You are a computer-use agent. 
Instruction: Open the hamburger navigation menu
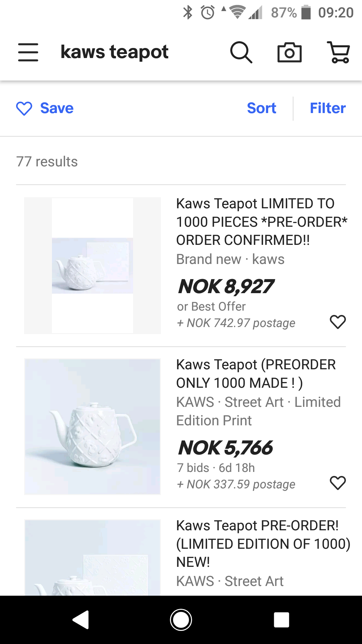click(28, 52)
